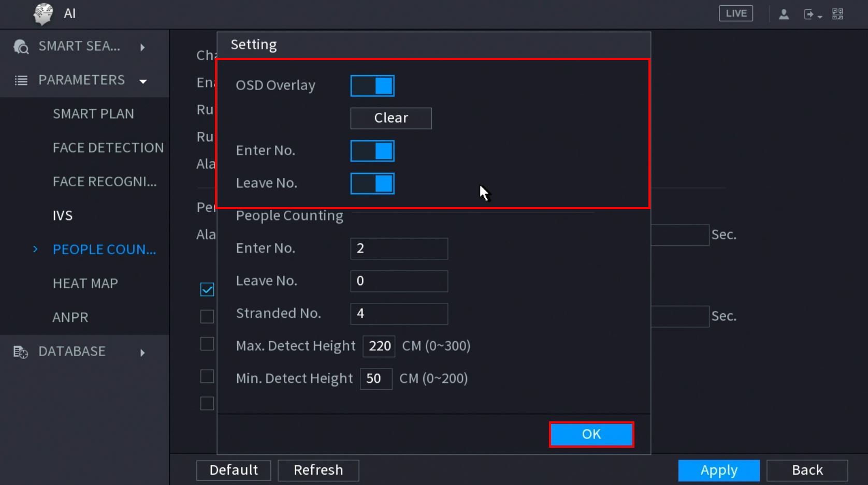Screen dimensions: 868x485
Task: Click the logout icon in top bar
Action: [809, 14]
